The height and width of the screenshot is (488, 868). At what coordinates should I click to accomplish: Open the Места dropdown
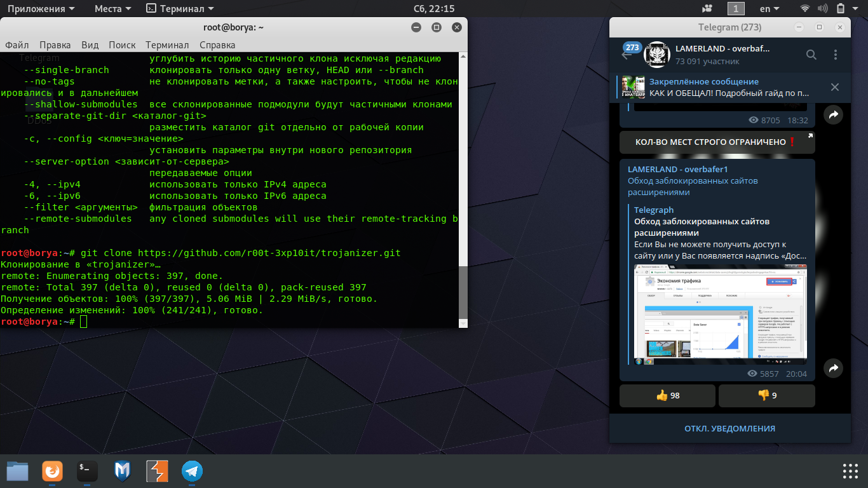point(112,8)
